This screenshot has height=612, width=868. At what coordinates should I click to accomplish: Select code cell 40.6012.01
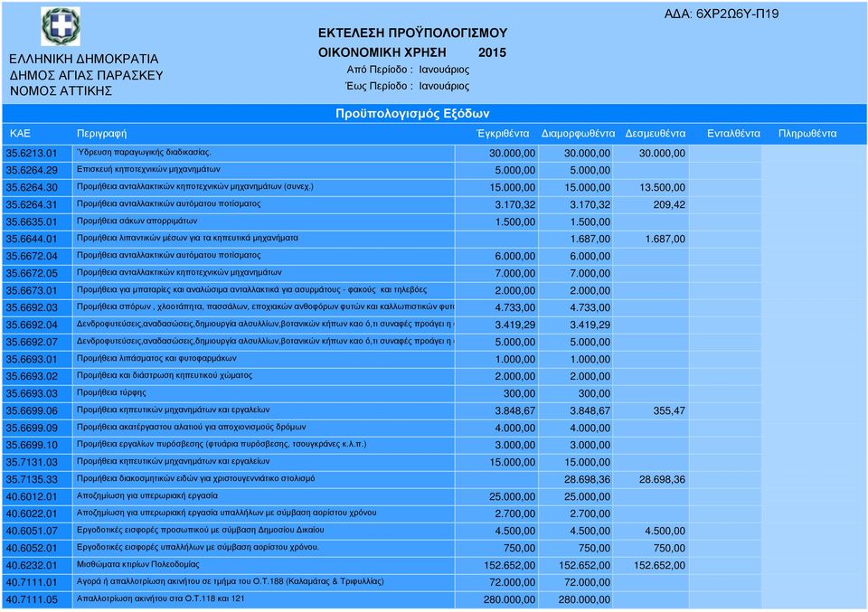[37, 496]
